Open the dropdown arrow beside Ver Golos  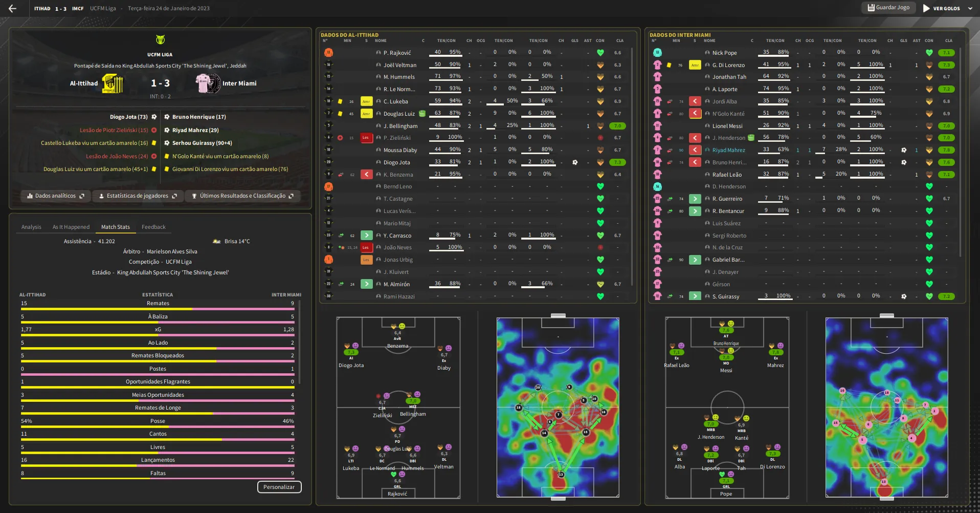pyautogui.click(x=970, y=8)
